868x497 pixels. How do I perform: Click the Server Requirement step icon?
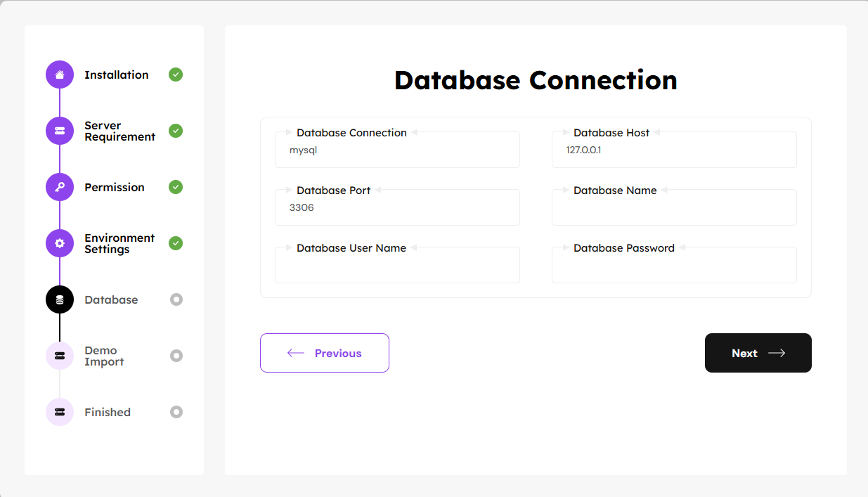[60, 131]
